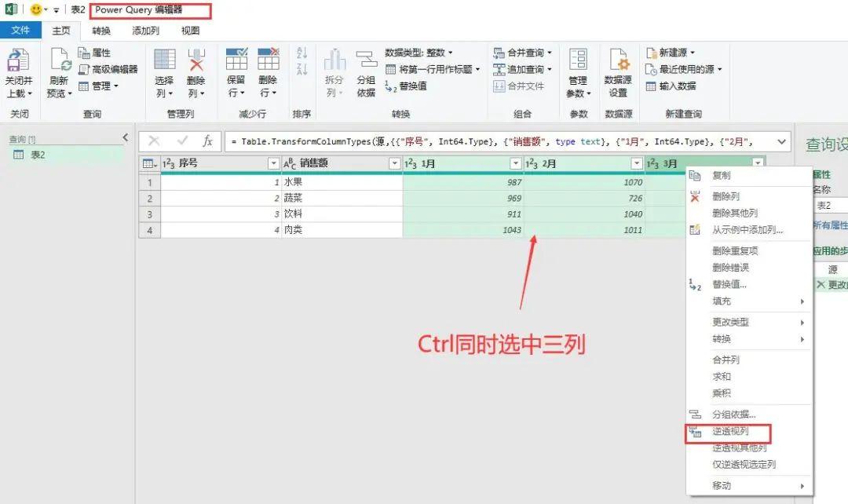848x504 pixels.
Task: Open the 高级编辑器 advanced editor
Action: (x=108, y=69)
